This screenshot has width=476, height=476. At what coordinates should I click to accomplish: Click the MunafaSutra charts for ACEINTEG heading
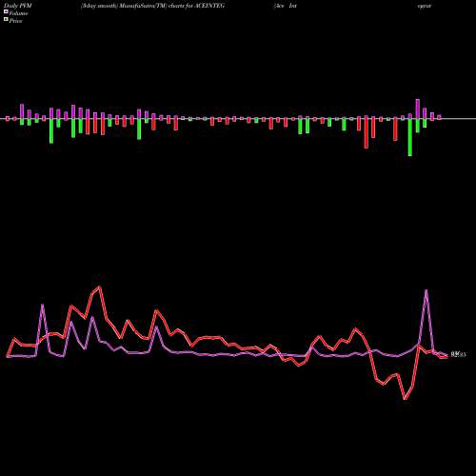point(152,6)
